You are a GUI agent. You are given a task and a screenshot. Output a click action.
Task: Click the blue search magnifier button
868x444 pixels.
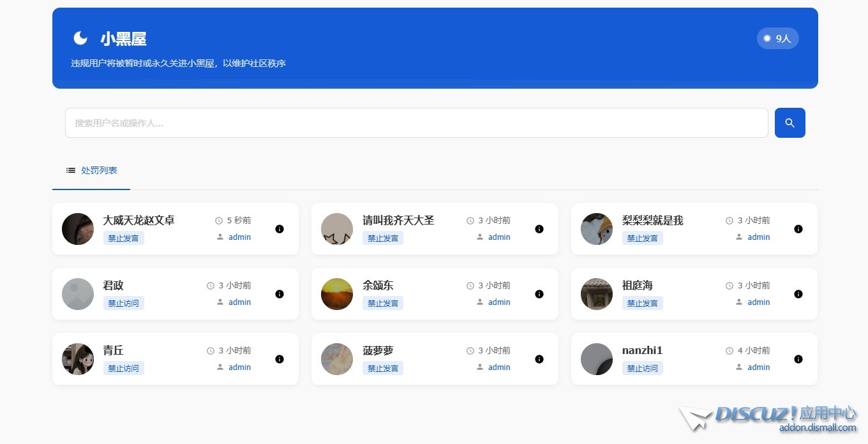pos(789,122)
